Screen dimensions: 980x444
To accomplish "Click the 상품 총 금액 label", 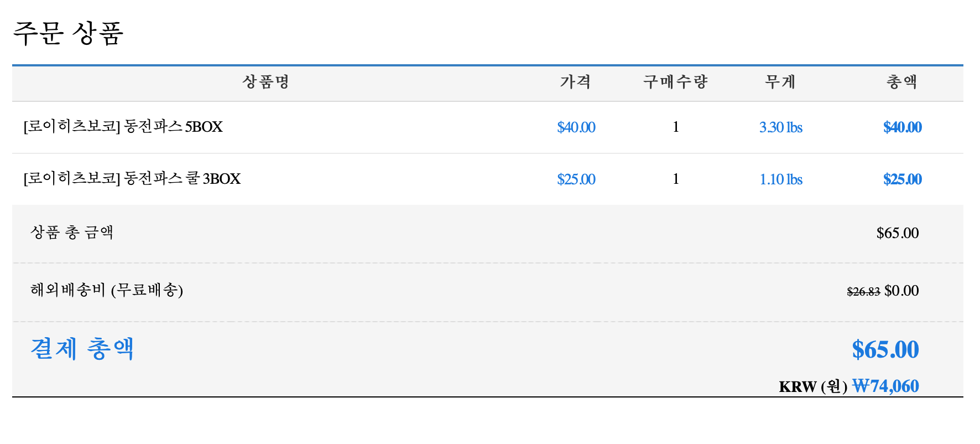I will 72,233.
